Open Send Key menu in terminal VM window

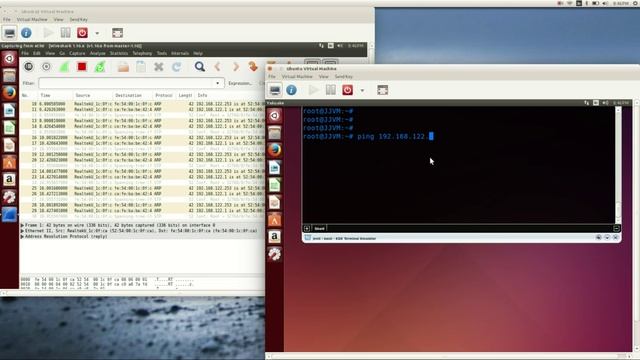pyautogui.click(x=344, y=77)
